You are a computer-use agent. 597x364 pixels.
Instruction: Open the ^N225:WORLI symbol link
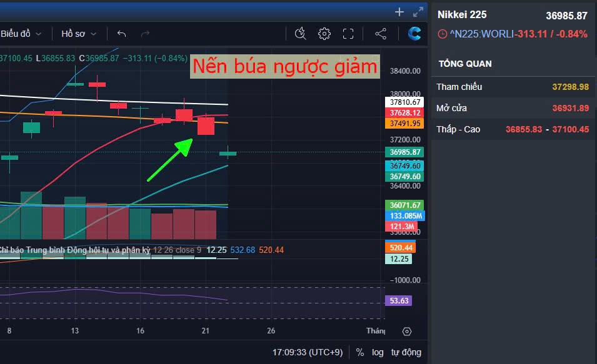[x=482, y=34]
